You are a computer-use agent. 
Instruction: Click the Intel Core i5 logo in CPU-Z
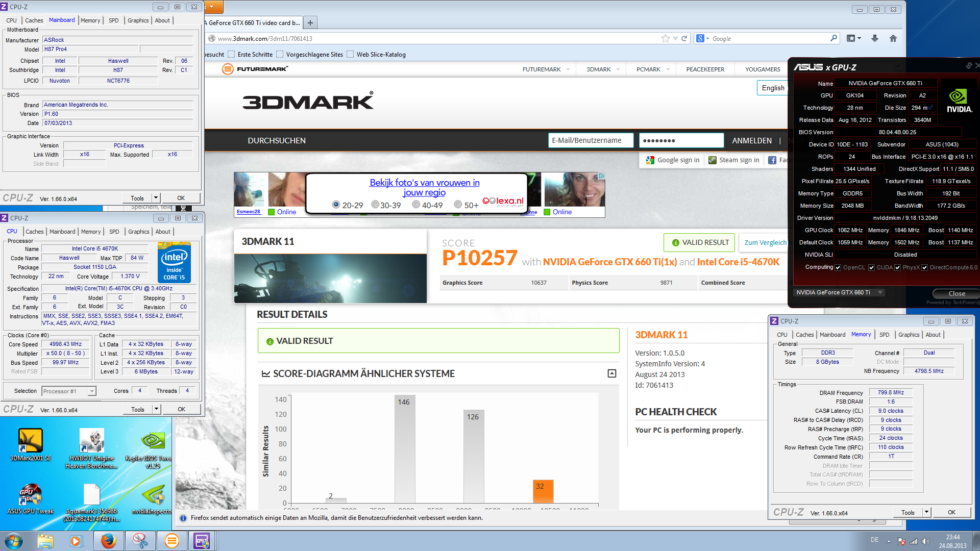click(174, 263)
